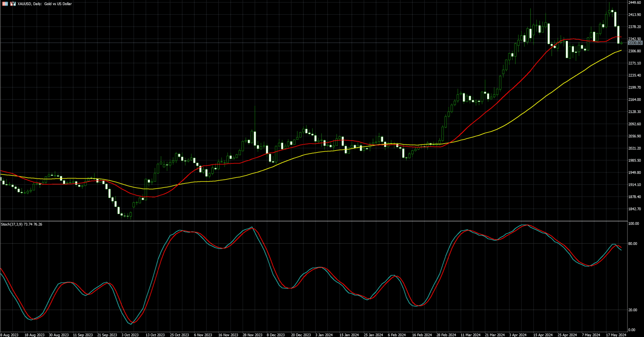Click the stochastic 80.00 level label
This screenshot has width=644, height=337.
point(633,244)
